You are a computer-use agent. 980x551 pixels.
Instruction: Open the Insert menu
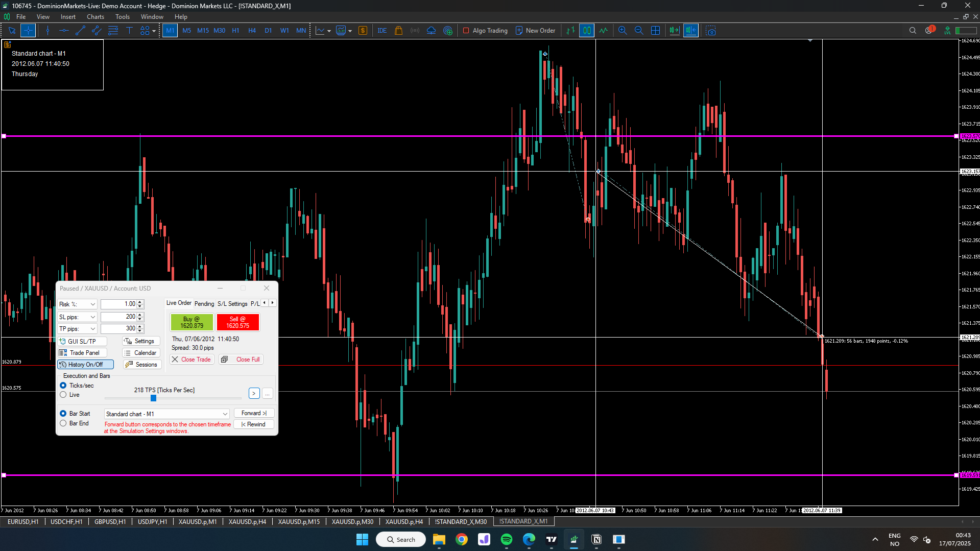pos(68,17)
